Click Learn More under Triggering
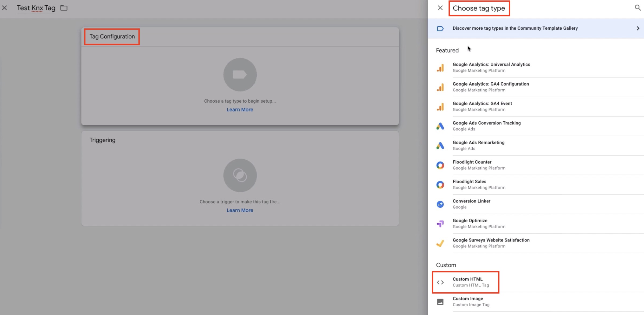This screenshot has width=644, height=315. [x=240, y=210]
